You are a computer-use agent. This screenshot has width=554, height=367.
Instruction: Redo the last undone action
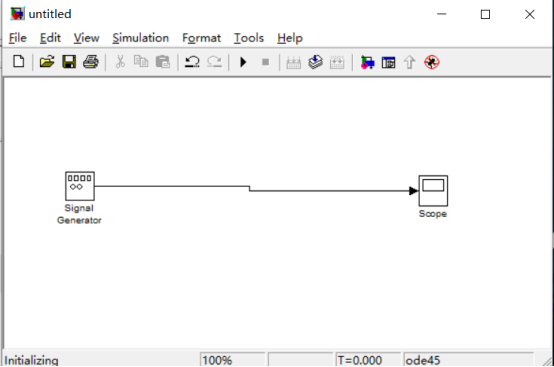[214, 61]
